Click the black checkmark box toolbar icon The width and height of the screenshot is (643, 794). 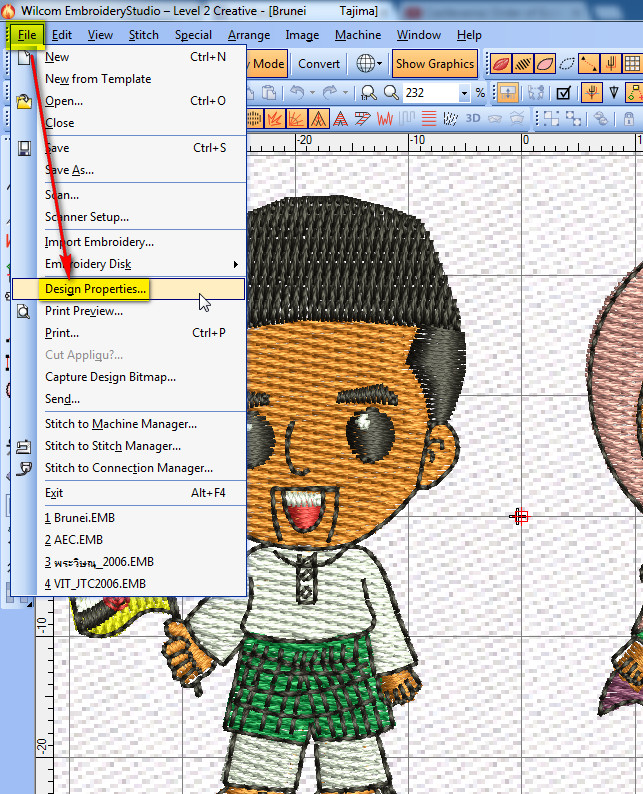coord(564,93)
